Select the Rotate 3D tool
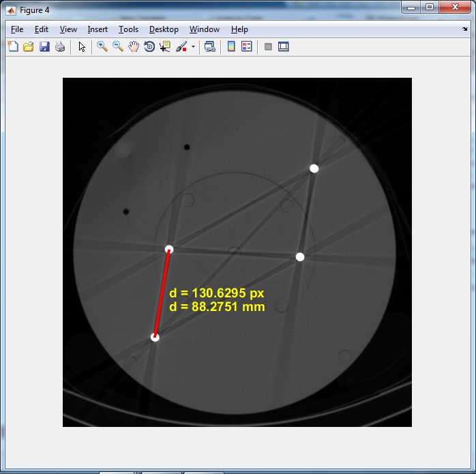This screenshot has width=476, height=474. 149,47
